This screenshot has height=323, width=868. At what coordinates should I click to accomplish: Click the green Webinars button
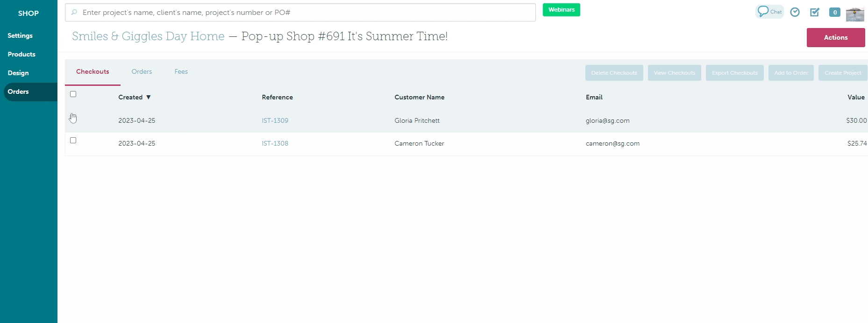coord(561,10)
